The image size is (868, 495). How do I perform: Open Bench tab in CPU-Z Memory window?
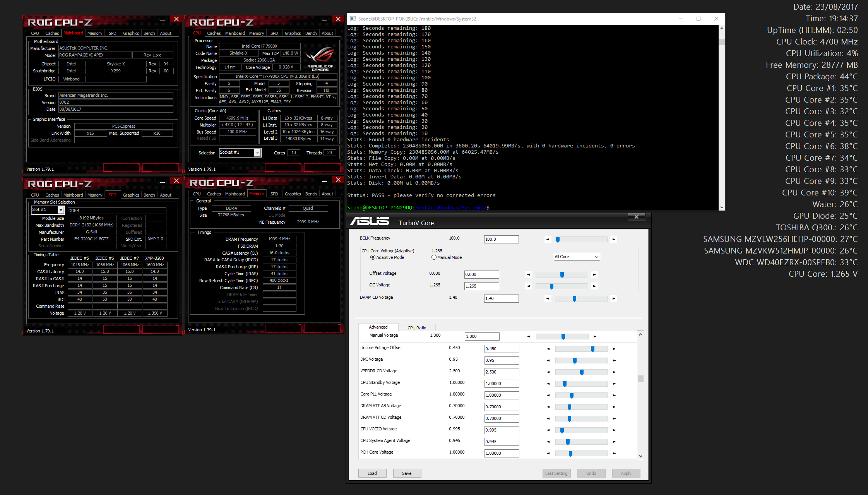click(311, 194)
